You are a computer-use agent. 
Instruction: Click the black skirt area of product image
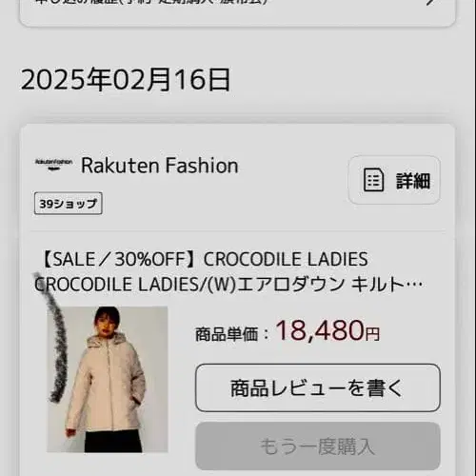(x=113, y=441)
